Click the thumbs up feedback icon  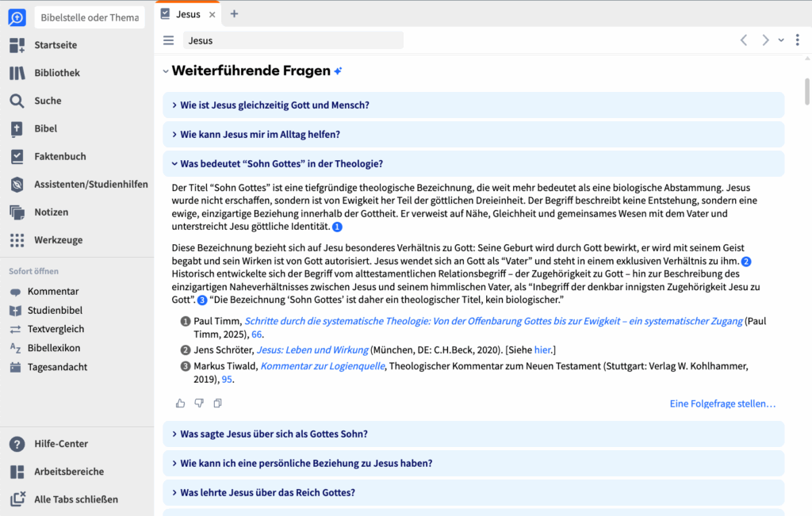tap(181, 403)
